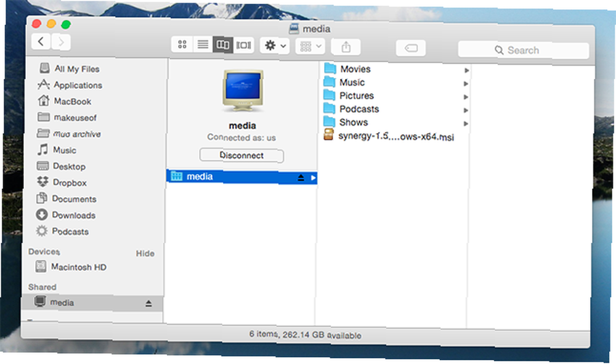
Task: Click in the Search field
Action: click(x=523, y=51)
